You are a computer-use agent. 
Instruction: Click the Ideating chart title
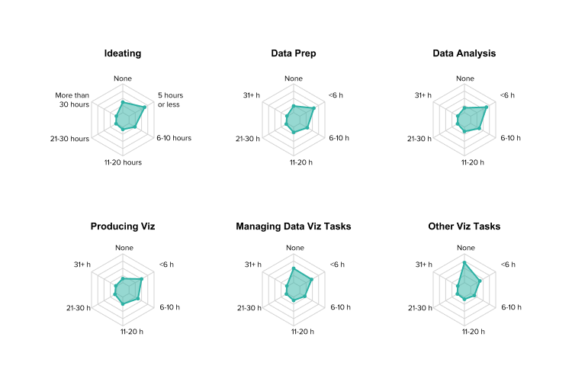123,53
